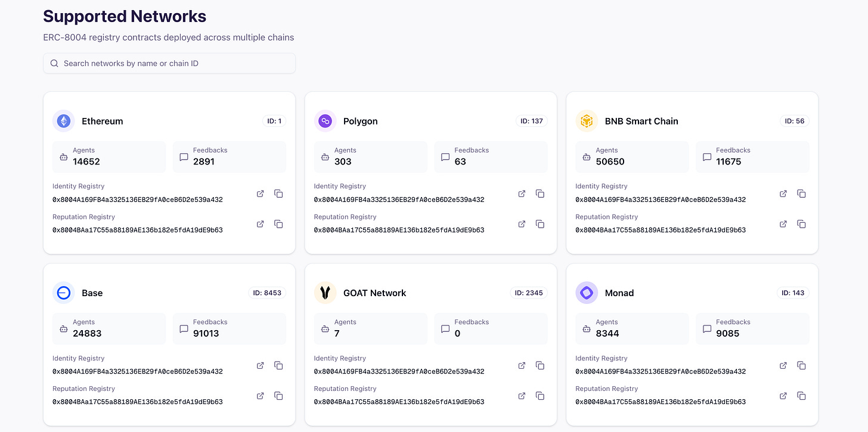The width and height of the screenshot is (868, 432).
Task: Click Ethereum feedbacks count 2891
Action: tap(204, 161)
